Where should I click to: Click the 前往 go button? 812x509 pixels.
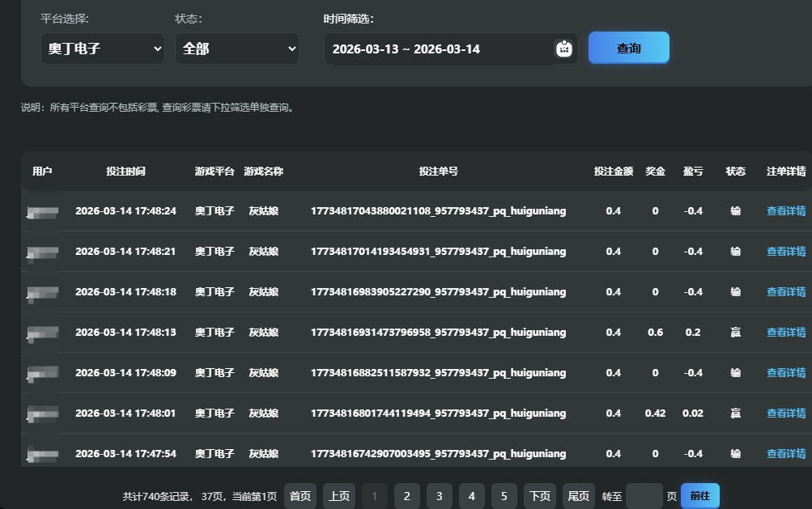tap(699, 495)
